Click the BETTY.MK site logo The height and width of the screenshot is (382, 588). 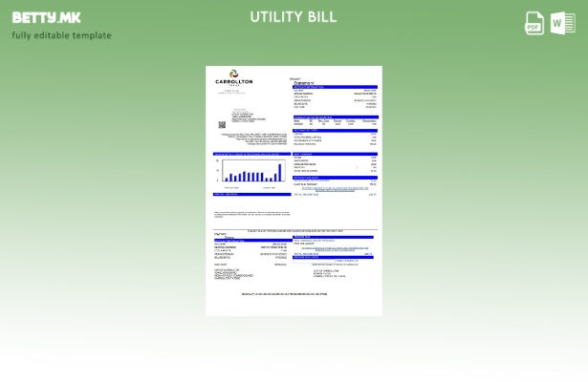point(46,17)
